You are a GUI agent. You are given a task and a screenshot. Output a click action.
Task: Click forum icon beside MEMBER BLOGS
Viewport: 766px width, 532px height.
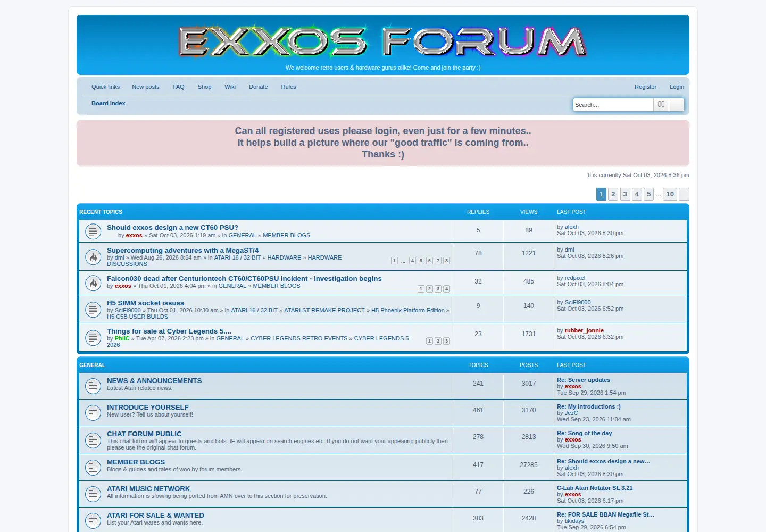tap(93, 468)
